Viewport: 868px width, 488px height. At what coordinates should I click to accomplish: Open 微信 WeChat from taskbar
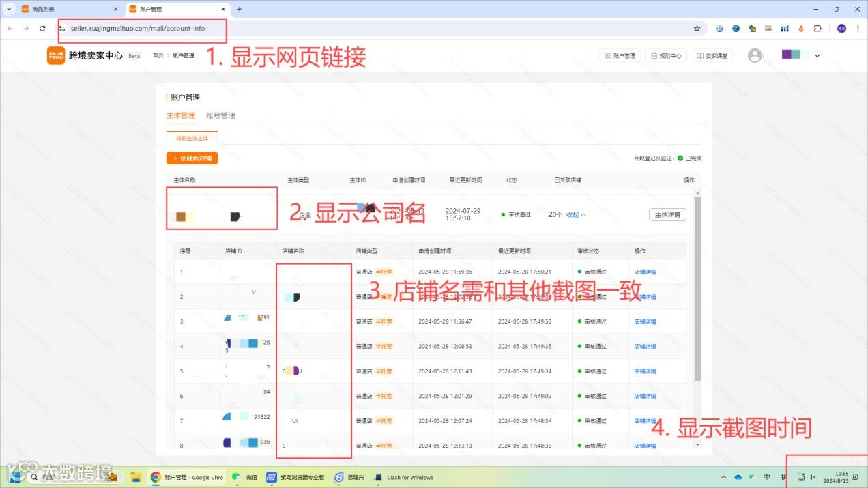coord(244,477)
